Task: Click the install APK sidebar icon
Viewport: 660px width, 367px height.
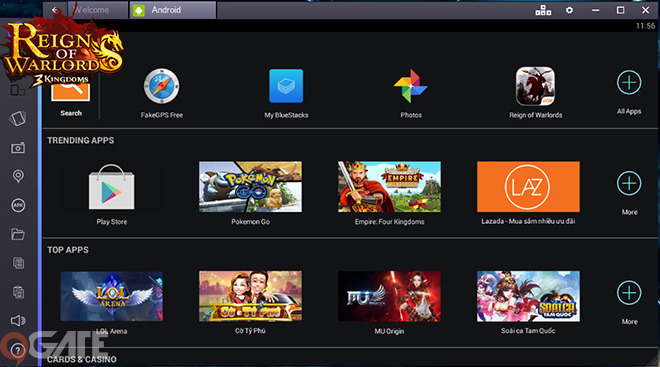Action: tap(18, 205)
